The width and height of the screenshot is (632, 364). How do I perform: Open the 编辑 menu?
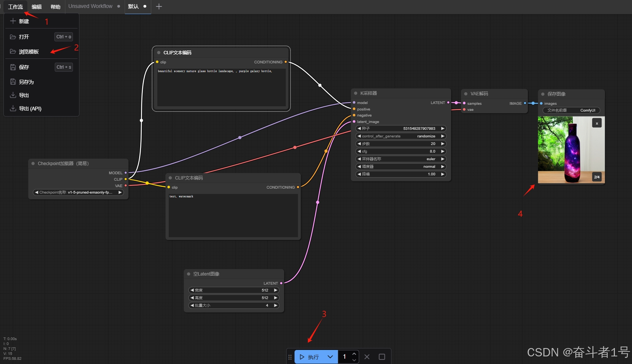tap(36, 7)
